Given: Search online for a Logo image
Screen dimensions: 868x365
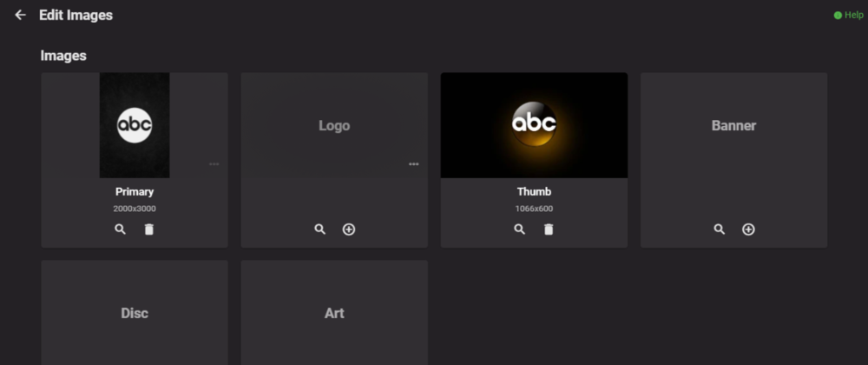Looking at the screenshot, I should coord(320,229).
